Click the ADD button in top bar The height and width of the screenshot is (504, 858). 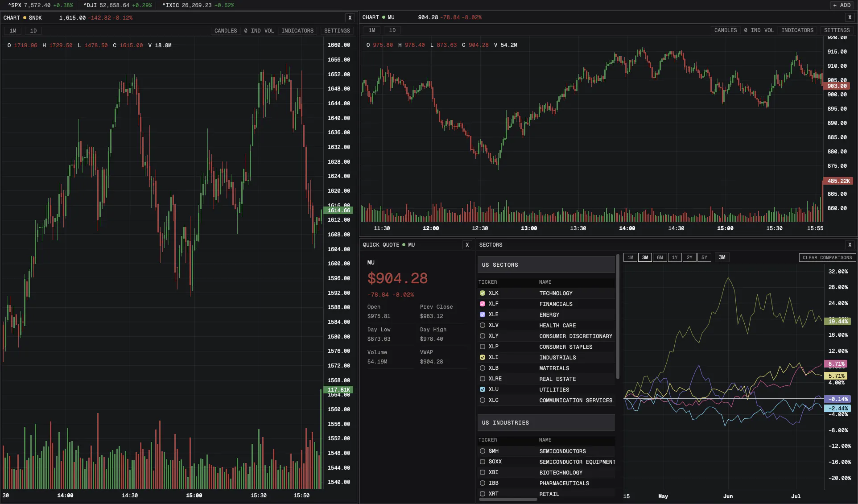842,5
